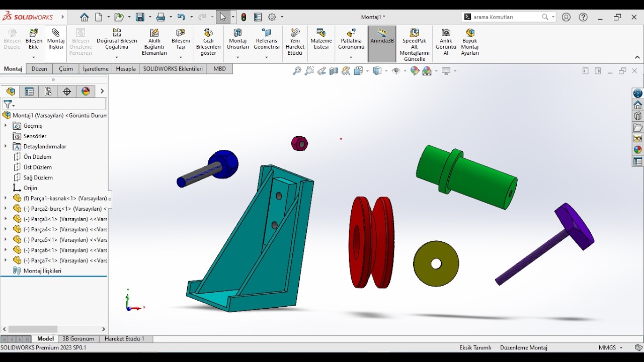This screenshot has height=362, width=644.
Task: Create Yeni Hareket Etüdü
Action: [295, 42]
